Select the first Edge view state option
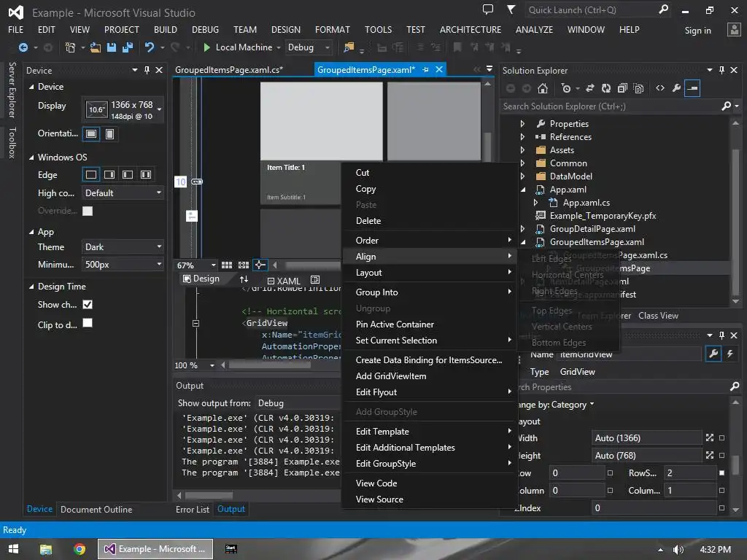747x560 pixels. 91,175
